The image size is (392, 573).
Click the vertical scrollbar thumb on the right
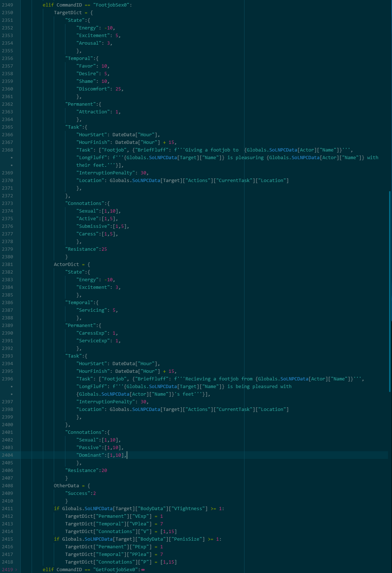click(x=390, y=254)
